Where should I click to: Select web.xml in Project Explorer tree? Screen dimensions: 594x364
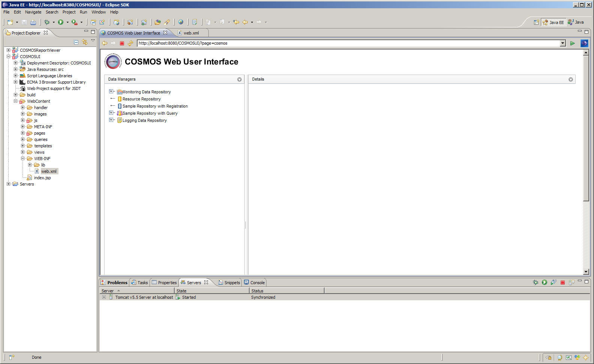pos(49,171)
